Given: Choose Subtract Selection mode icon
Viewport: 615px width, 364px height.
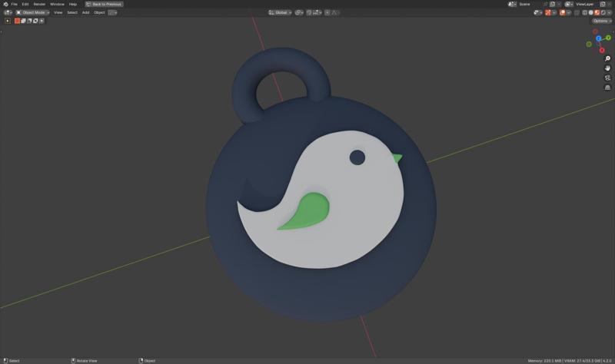Looking at the screenshot, I should pos(29,21).
